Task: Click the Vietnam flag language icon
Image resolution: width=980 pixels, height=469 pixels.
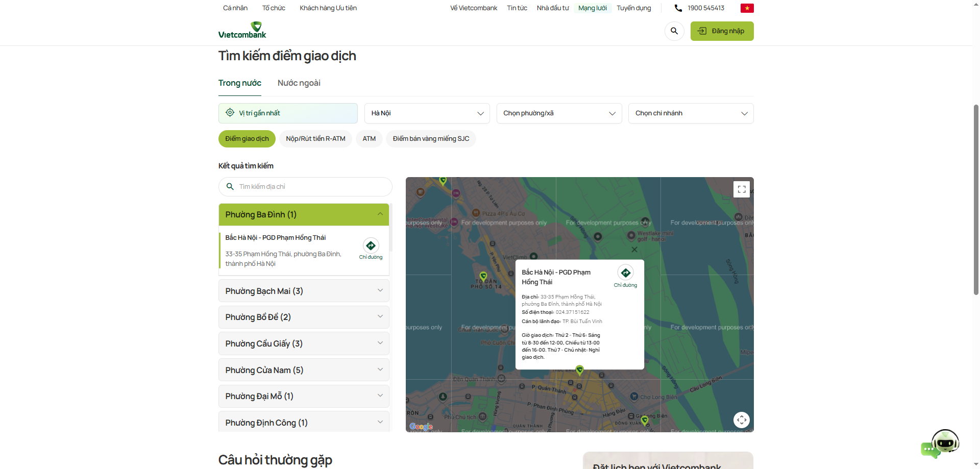Action: click(747, 8)
